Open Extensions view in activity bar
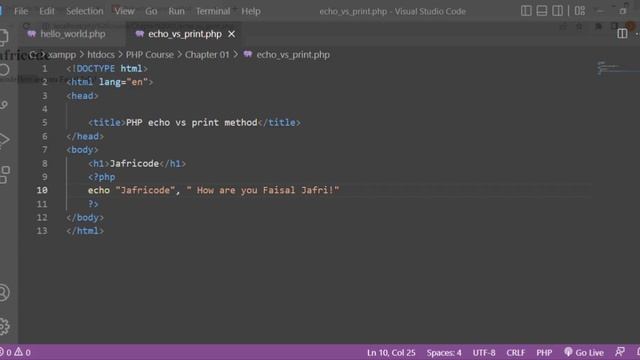 pyautogui.click(x=4, y=174)
